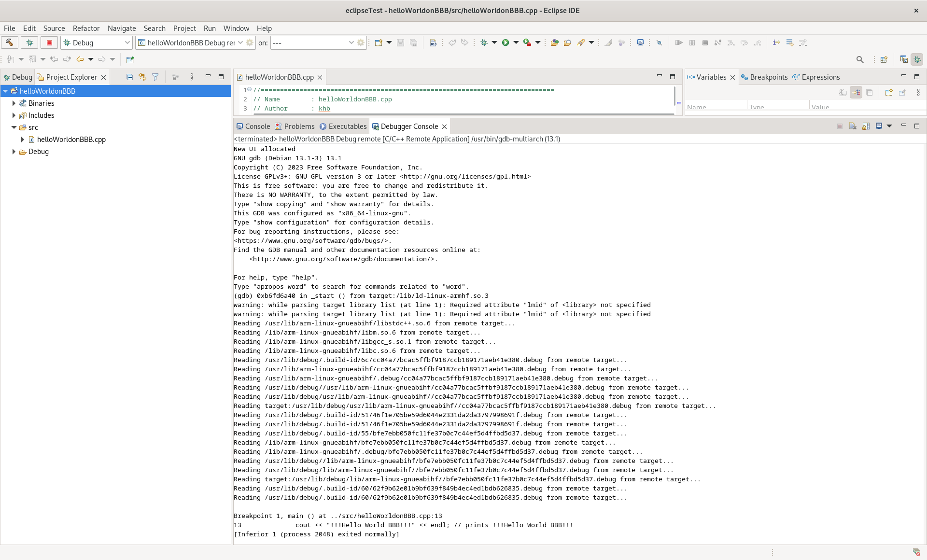Open Project Explorer View Menu dots
The image size is (927, 560).
[192, 77]
